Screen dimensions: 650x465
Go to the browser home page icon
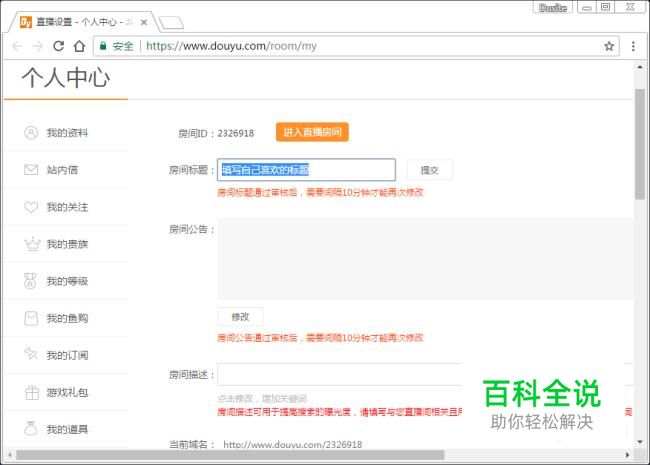79,46
